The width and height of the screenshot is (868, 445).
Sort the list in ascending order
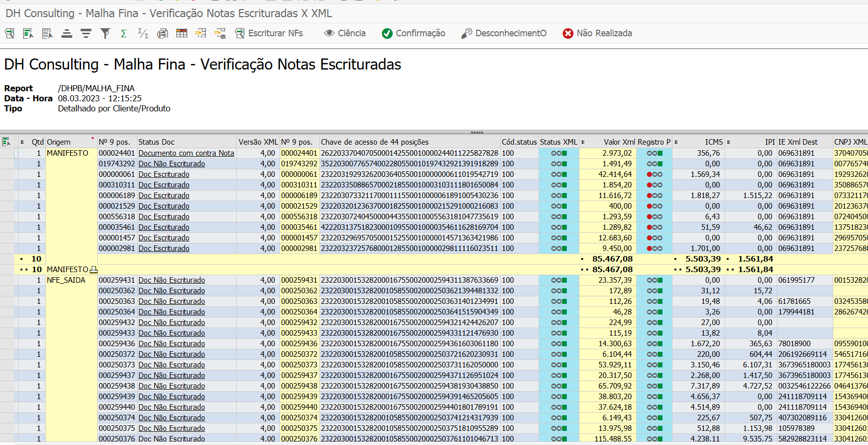pos(66,33)
